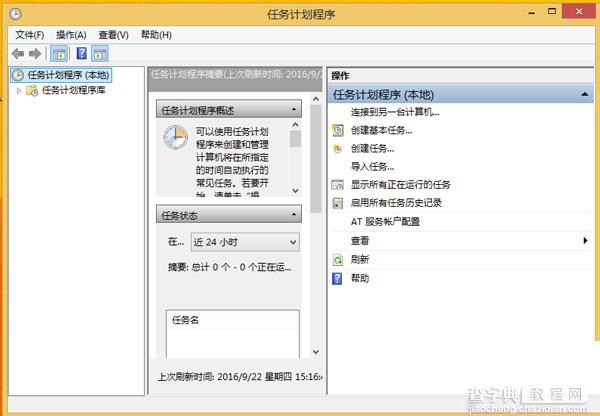Image resolution: width=600 pixels, height=416 pixels.
Task: Click the center pane scroll up arrow
Action: tap(316, 99)
